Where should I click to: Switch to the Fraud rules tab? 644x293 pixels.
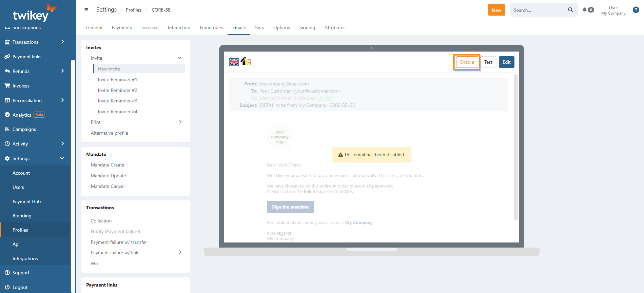click(x=211, y=28)
